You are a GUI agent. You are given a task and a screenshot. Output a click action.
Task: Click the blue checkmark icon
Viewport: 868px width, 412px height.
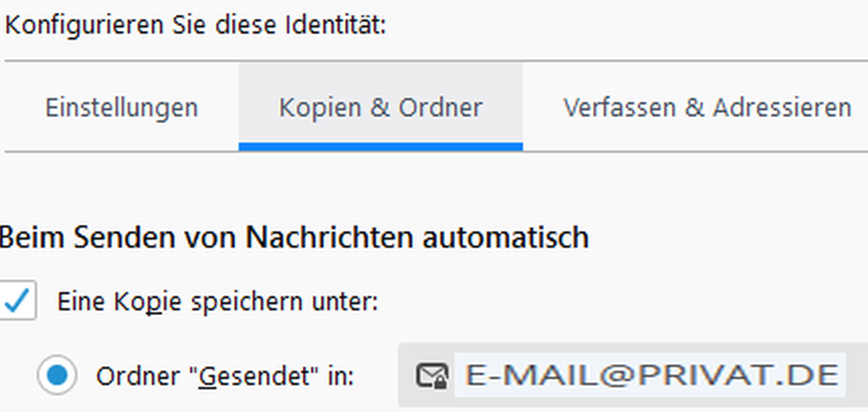[x=18, y=300]
